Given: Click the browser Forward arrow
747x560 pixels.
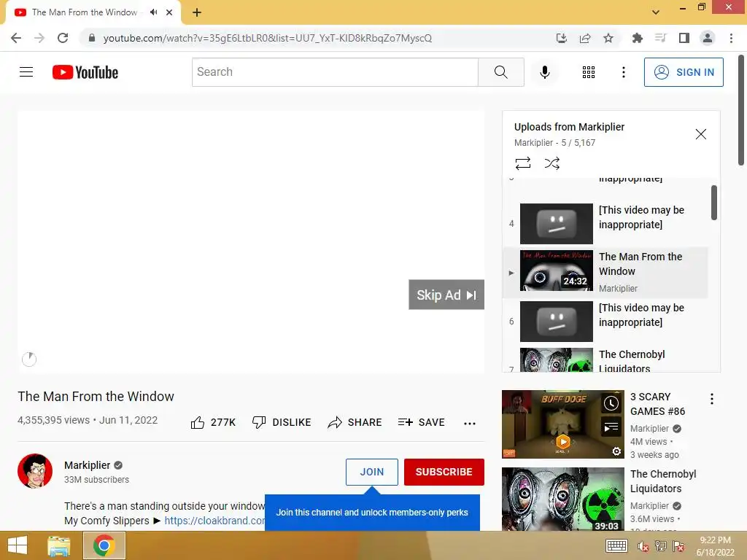Looking at the screenshot, I should [x=39, y=38].
